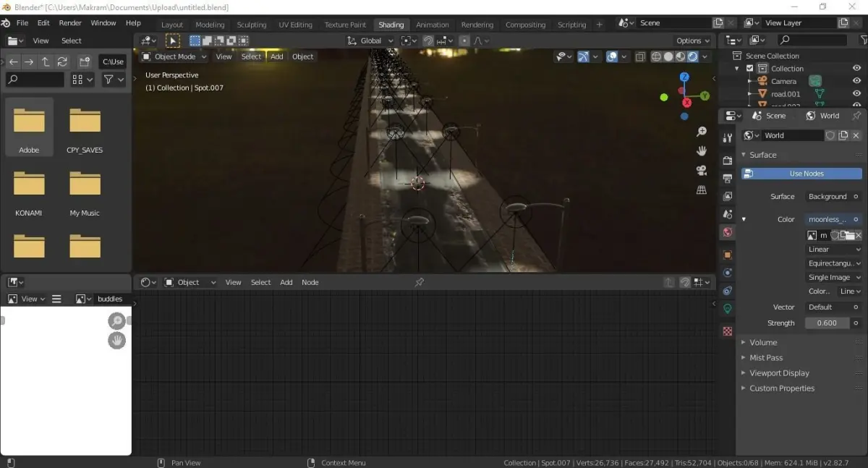Open the Single Image source dropdown
Viewport: 868px width, 468px height.
pos(834,277)
